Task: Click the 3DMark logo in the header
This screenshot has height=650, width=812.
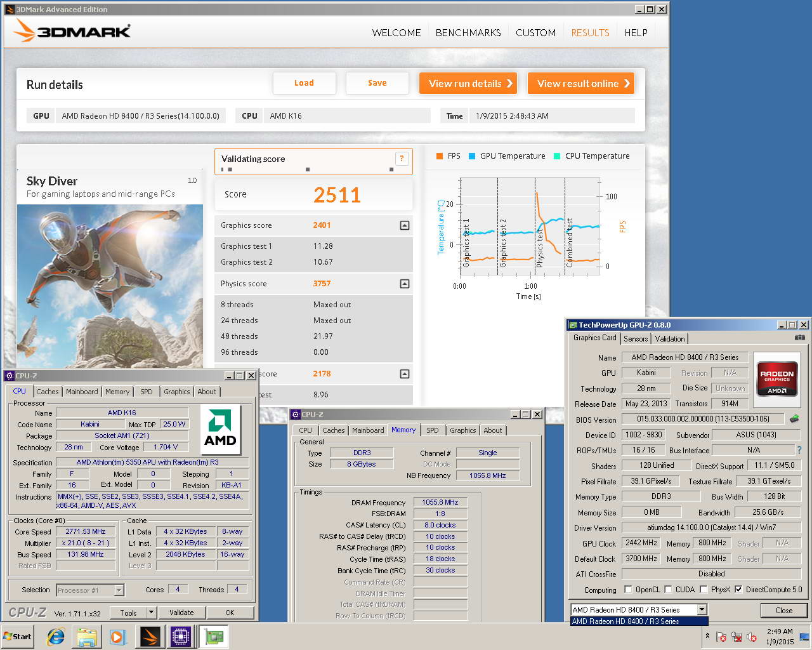Action: (x=72, y=31)
